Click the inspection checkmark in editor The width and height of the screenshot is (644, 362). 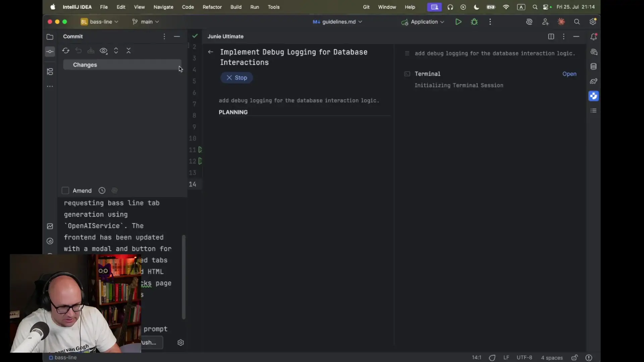point(195,36)
